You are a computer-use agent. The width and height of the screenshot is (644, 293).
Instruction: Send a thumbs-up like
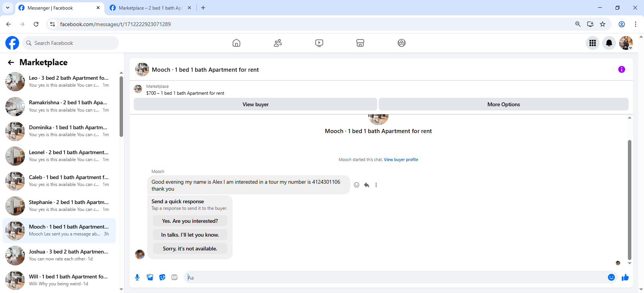pos(625,277)
